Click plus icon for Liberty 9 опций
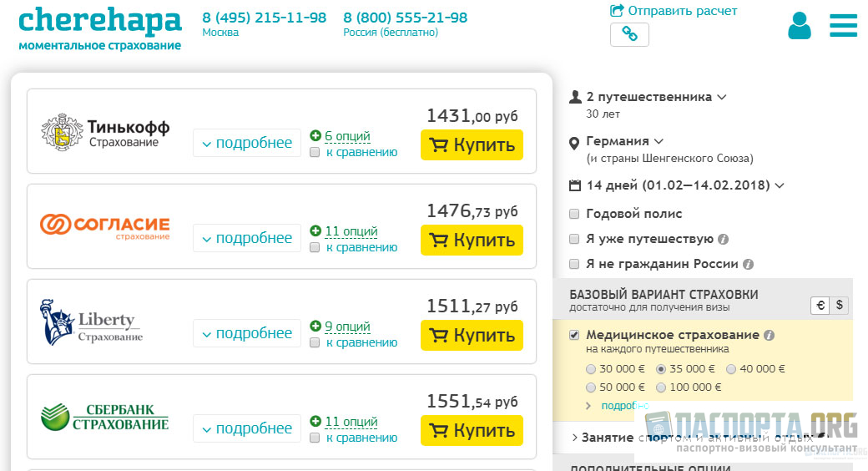This screenshot has width=868, height=471. point(315,327)
